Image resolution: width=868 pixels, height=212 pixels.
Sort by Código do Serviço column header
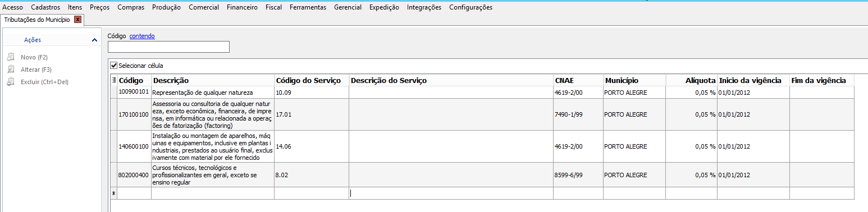(x=312, y=80)
